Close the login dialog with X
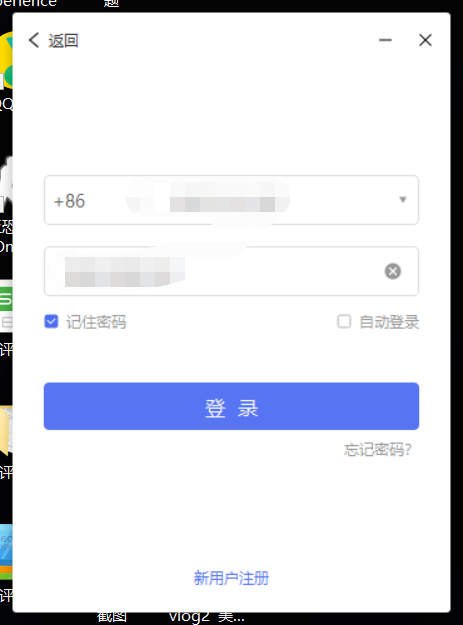 click(425, 40)
